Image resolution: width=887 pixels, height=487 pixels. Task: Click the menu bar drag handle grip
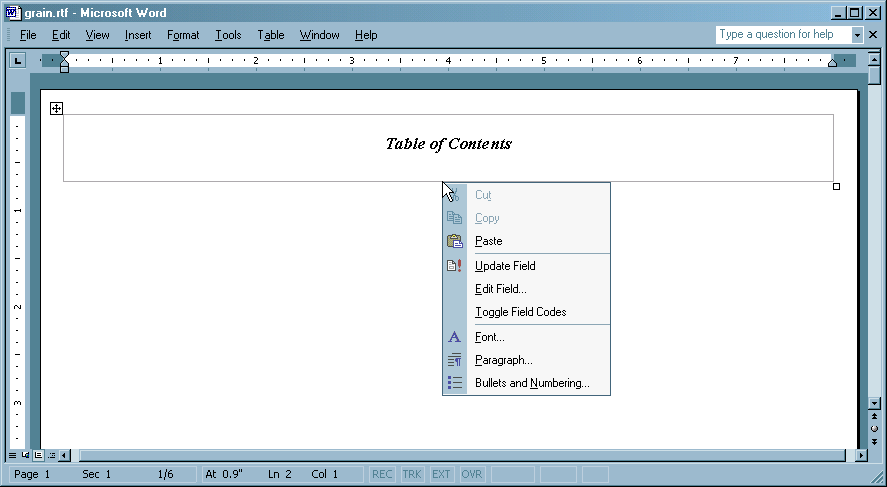[x=9, y=35]
